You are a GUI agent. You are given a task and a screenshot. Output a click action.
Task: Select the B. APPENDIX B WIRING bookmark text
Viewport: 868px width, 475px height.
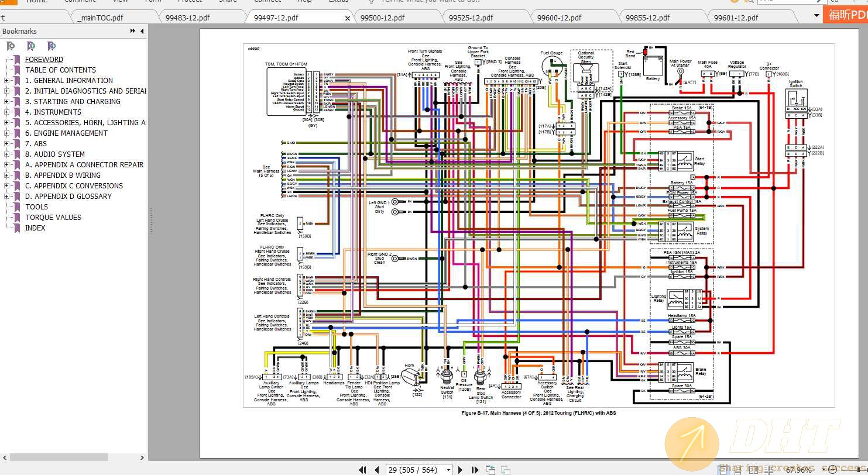[63, 175]
